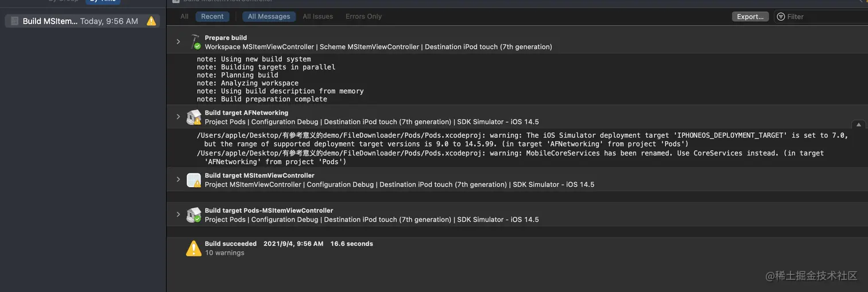Switch to Errors Only filter

(363, 17)
